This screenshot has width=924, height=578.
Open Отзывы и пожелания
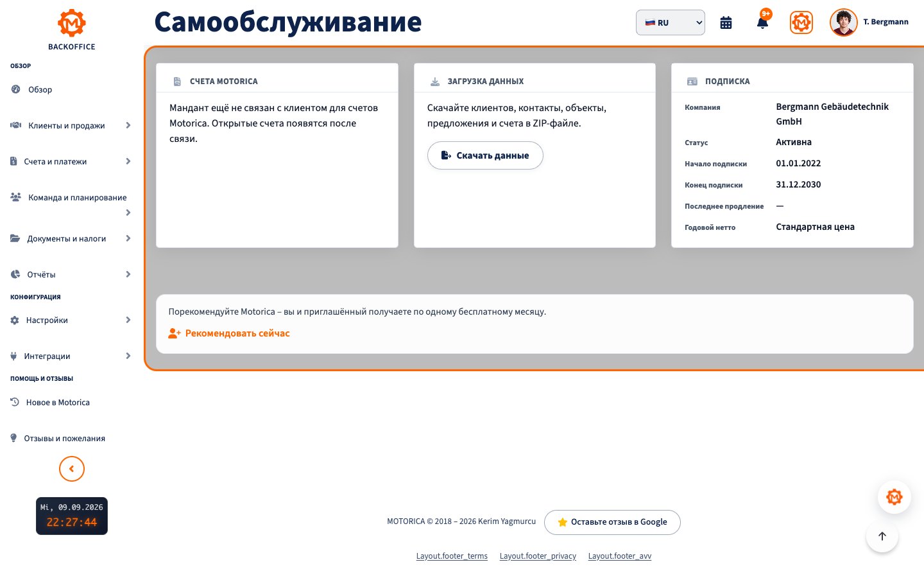point(64,439)
